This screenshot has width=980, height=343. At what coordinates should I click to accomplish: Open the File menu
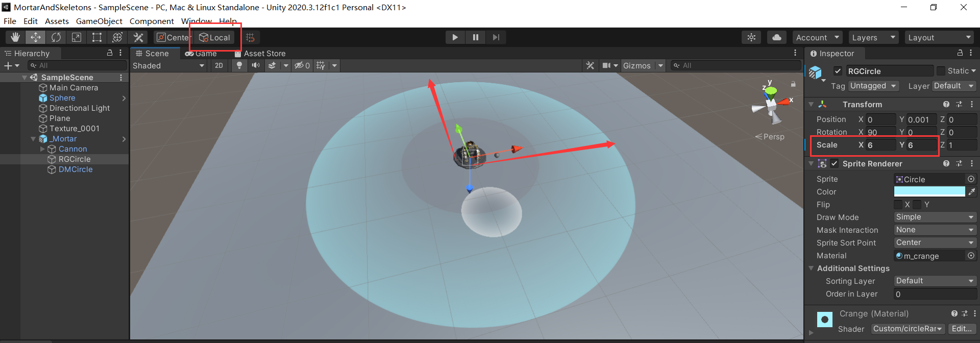coord(10,21)
